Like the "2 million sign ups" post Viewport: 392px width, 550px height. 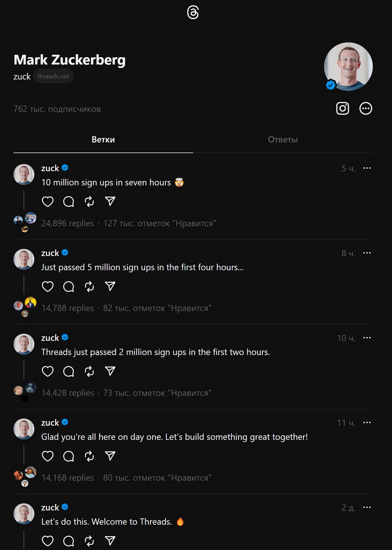tap(48, 371)
